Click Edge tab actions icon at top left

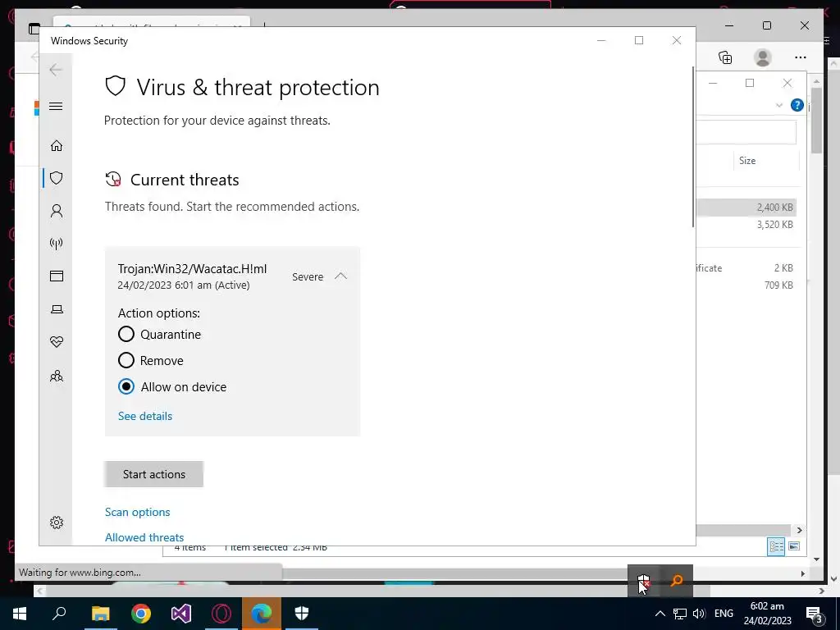click(x=34, y=29)
